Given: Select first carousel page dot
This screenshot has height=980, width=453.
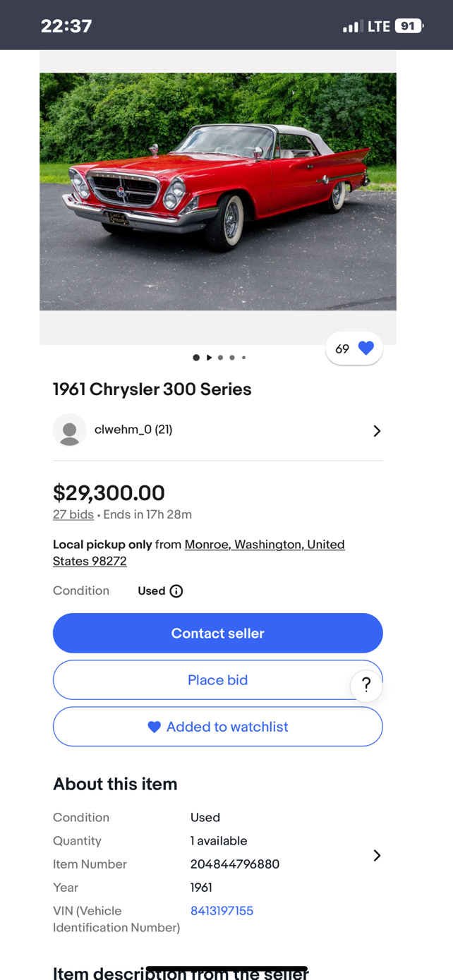Looking at the screenshot, I should [196, 358].
